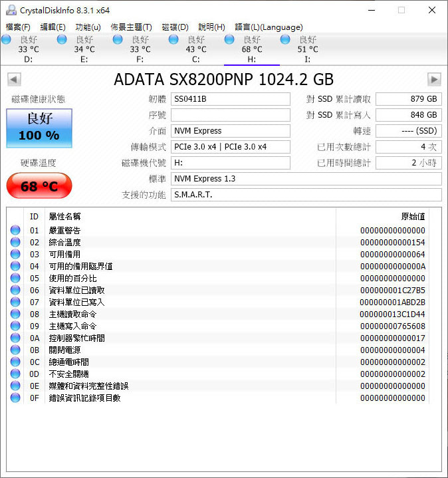Open the 說明(H) menu
448x478 pixels.
coord(211,27)
